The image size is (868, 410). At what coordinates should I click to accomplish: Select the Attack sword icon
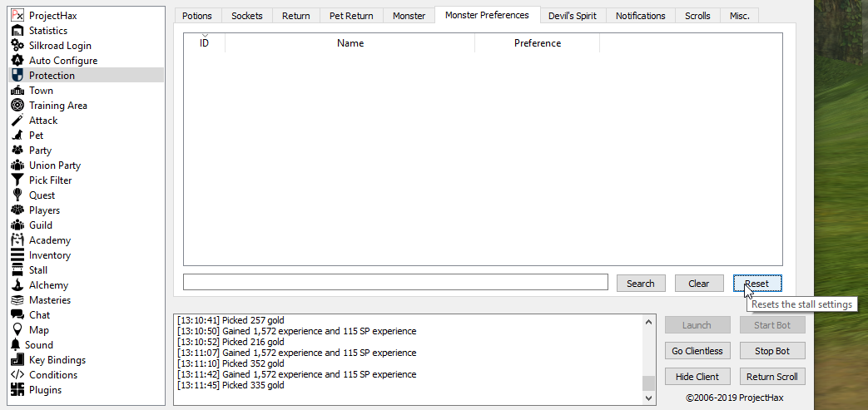[17, 121]
